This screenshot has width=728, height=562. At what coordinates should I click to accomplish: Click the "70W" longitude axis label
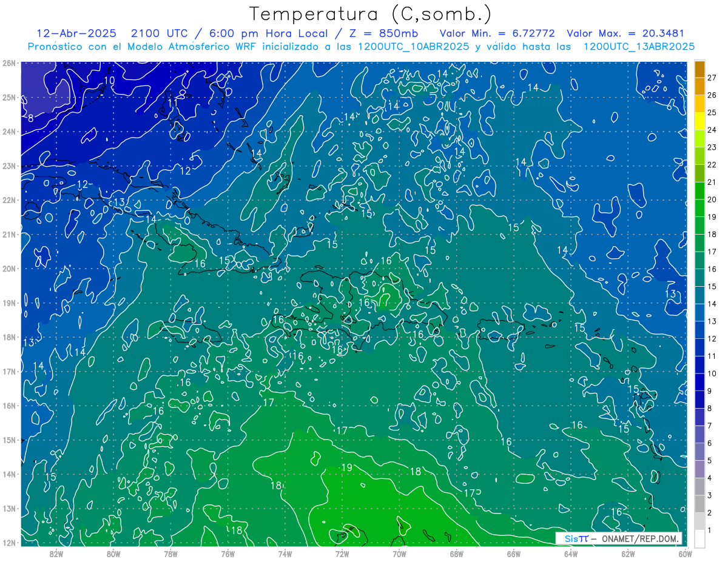point(399,554)
